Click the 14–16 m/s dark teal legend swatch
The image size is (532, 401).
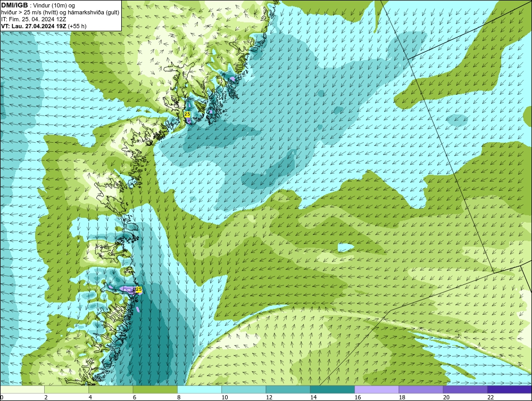[332, 389]
